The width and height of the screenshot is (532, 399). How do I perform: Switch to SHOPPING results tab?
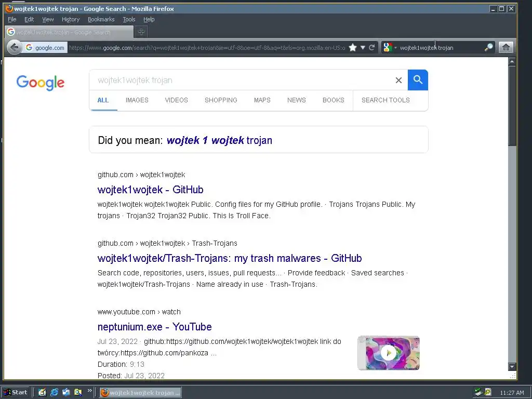[221, 100]
